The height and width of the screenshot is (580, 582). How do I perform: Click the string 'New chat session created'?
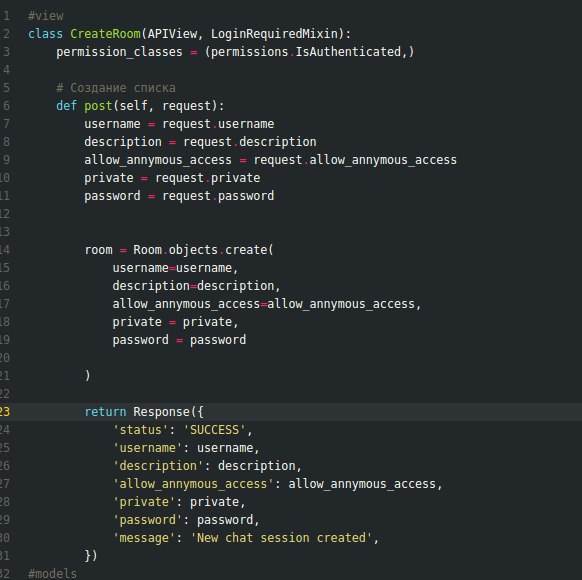click(x=281, y=538)
